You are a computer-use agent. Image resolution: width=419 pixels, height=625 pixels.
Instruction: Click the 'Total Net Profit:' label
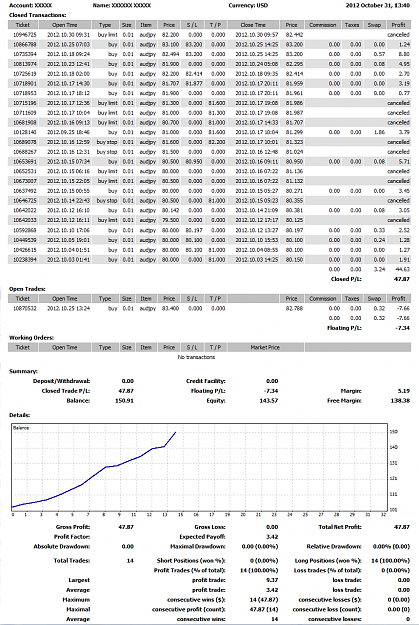click(340, 527)
